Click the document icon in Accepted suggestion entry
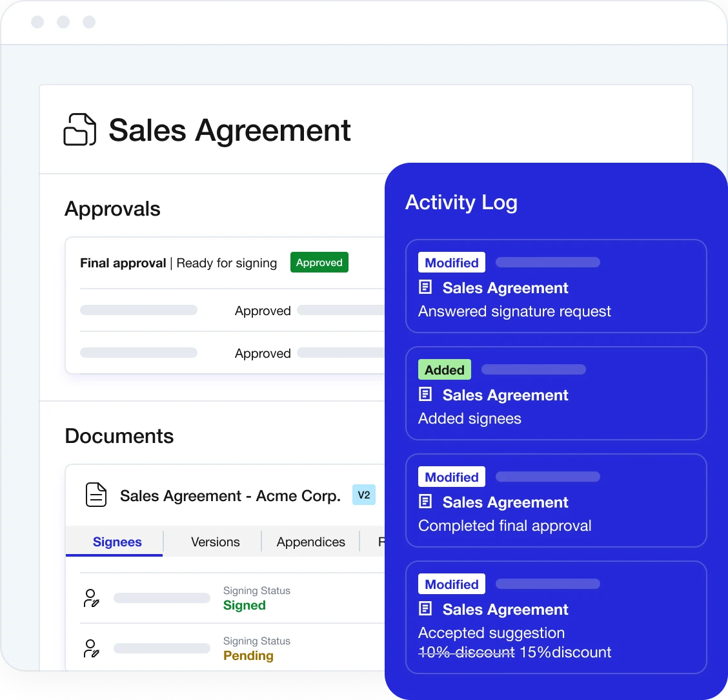This screenshot has width=728, height=700. pyautogui.click(x=425, y=608)
